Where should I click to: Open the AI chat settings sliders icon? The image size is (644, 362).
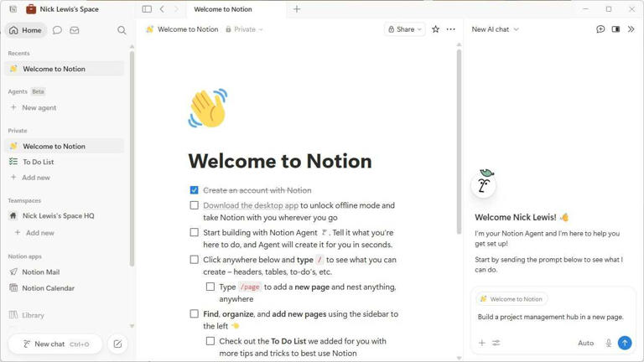(x=496, y=343)
